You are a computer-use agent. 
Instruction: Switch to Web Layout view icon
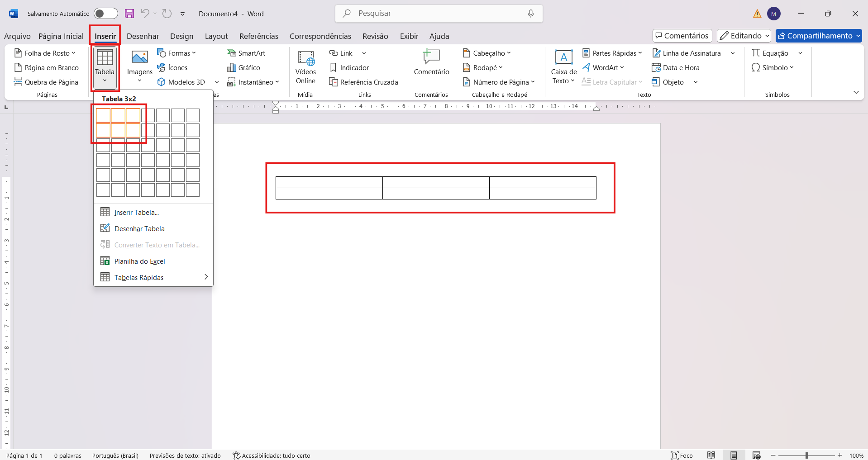point(756,455)
